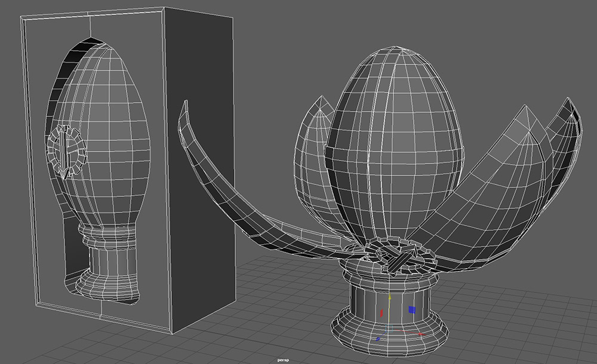This screenshot has width=597, height=364.
Task: Select the dark right side face of the box
Action: click(203, 167)
